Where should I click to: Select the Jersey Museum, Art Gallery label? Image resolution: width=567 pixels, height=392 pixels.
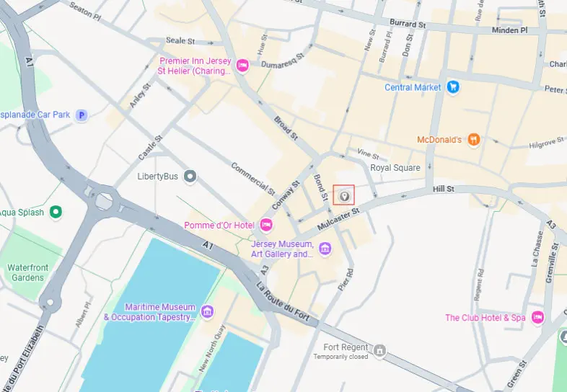click(282, 249)
